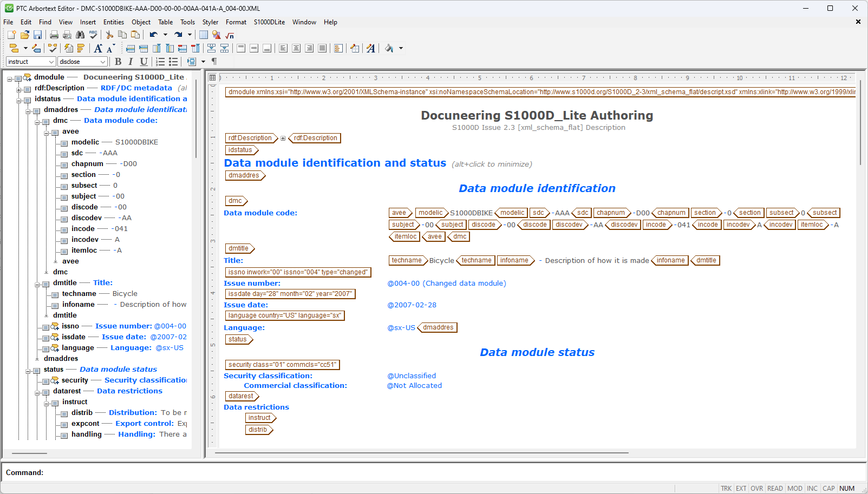Screen dimensions: 868x494
Task: Open the Redo history dropdown arrow
Action: click(190, 35)
